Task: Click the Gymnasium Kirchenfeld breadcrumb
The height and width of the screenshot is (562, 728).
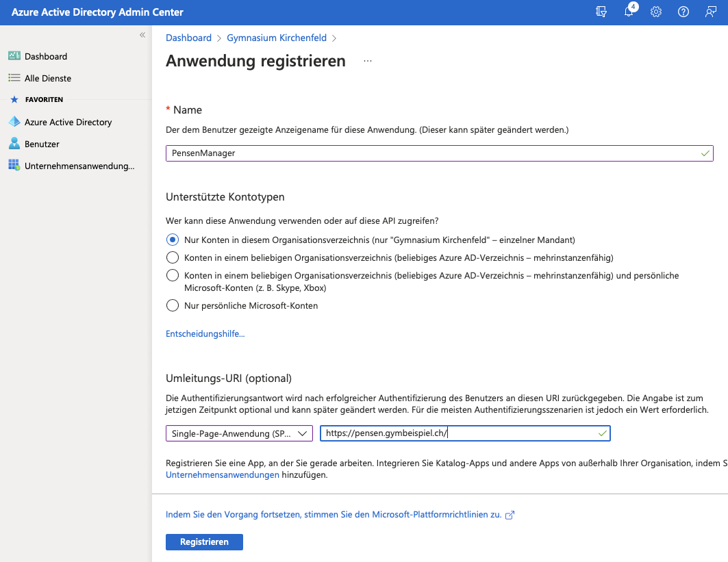Action: click(x=277, y=38)
